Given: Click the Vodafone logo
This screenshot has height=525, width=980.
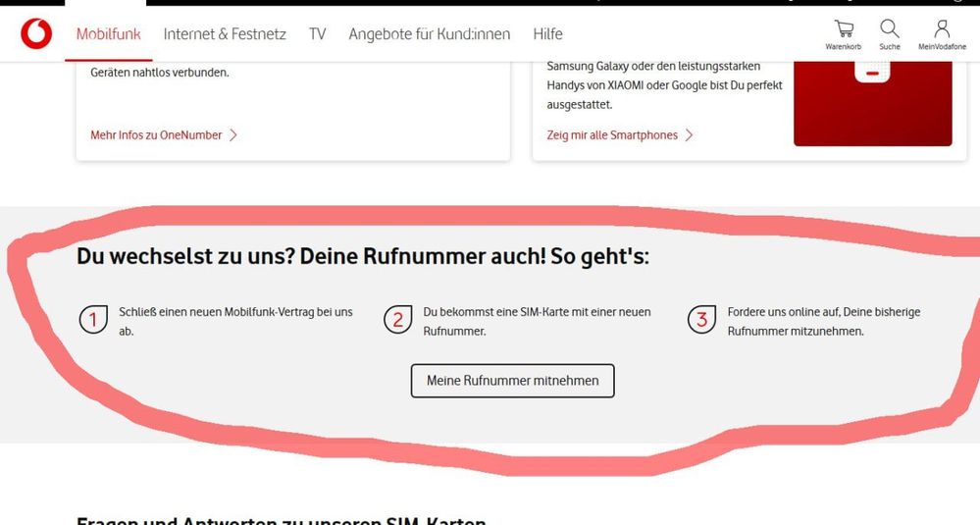Looking at the screenshot, I should click(x=36, y=33).
